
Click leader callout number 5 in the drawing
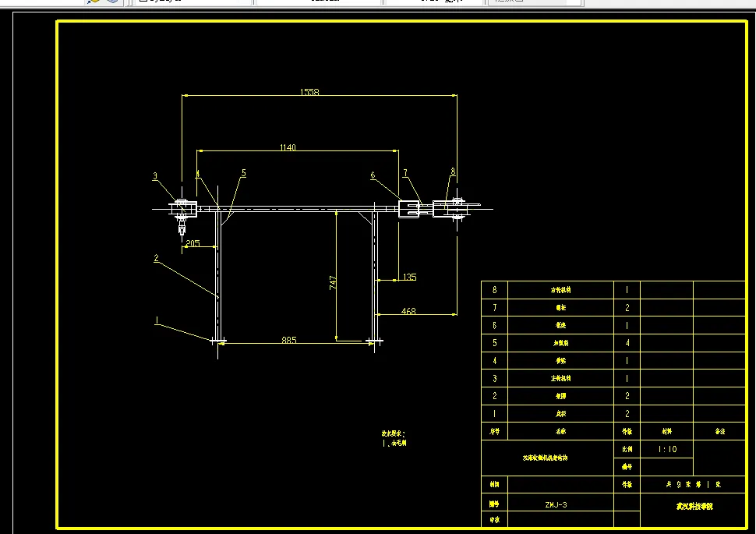(x=243, y=173)
